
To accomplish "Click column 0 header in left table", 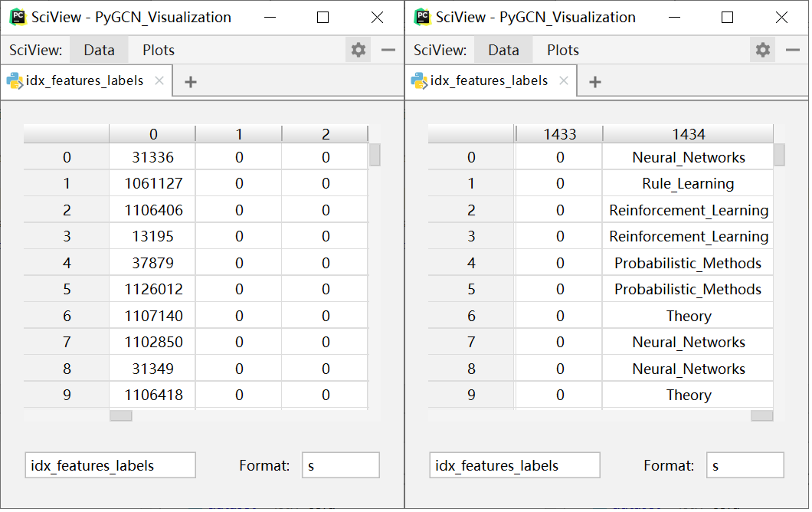I will pos(153,134).
